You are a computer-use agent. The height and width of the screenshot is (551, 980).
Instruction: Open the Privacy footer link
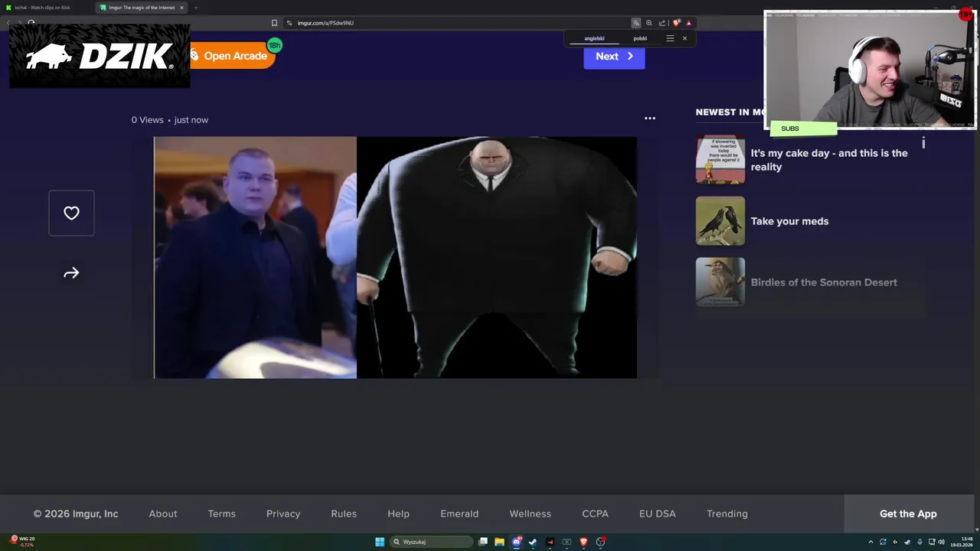click(283, 514)
